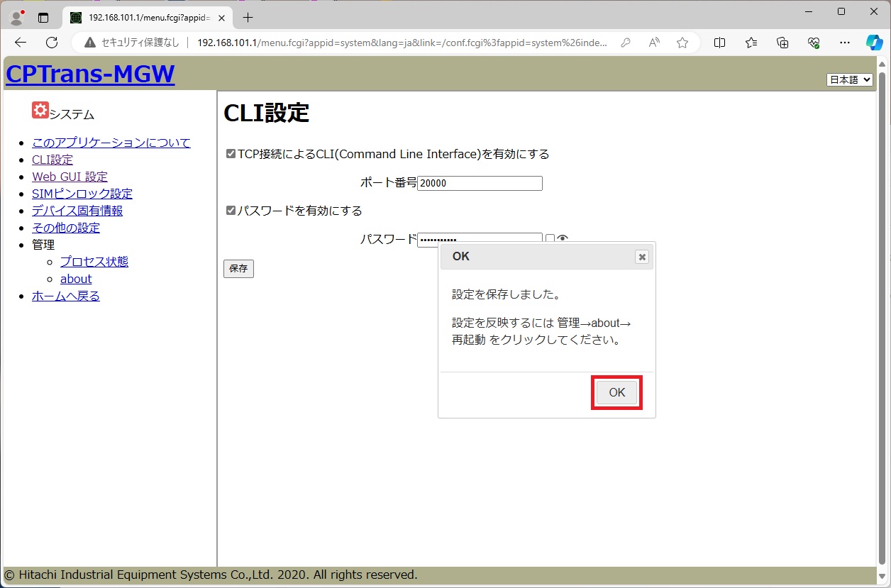Click the Hitachi copyright footer text

[x=211, y=575]
